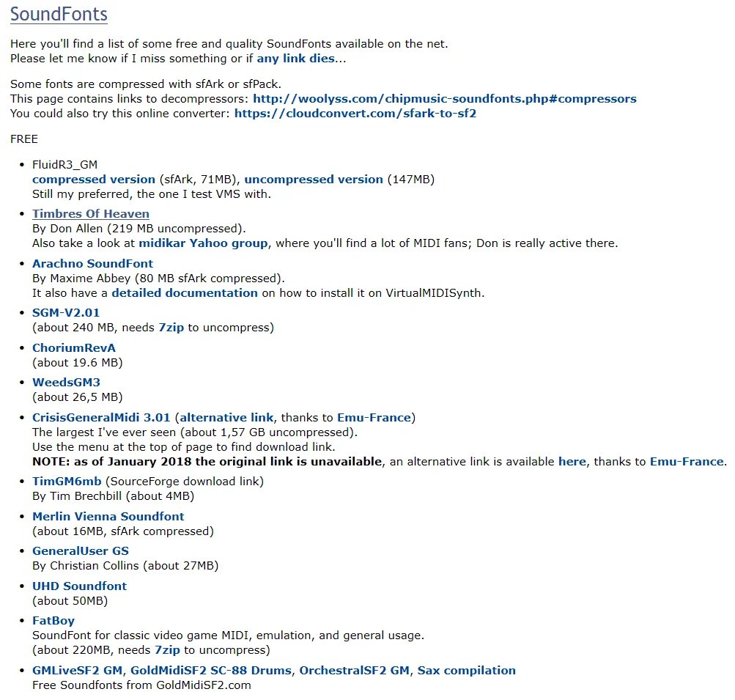Open the ChoriumRevA link

pos(74,348)
